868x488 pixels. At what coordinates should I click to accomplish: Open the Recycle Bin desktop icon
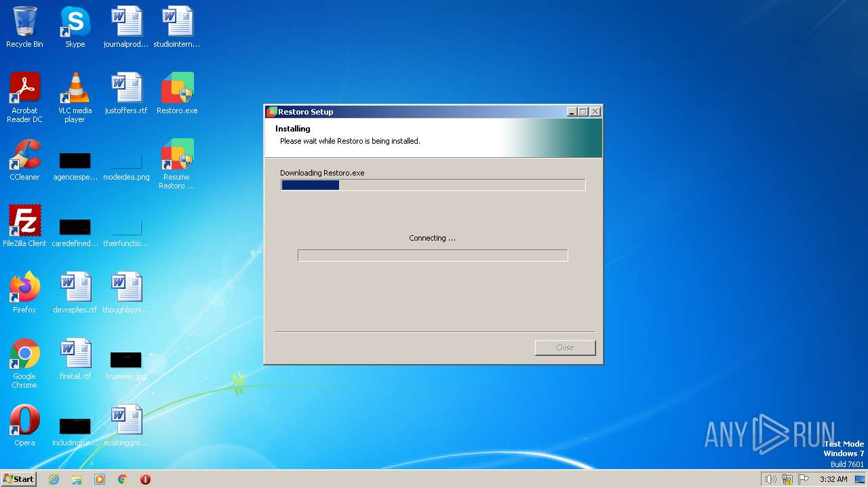(24, 27)
